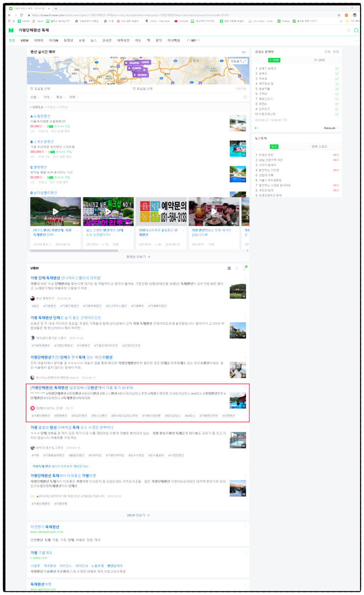
Task: Open the VIEW search tab
Action: click(24, 40)
